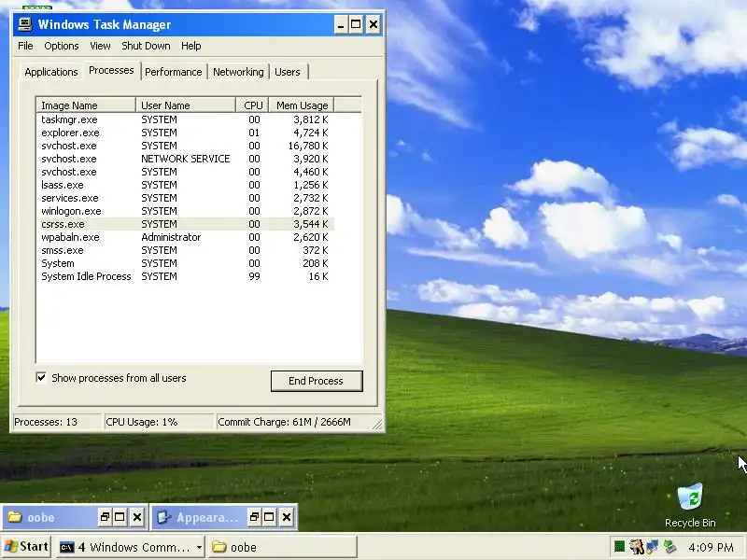The image size is (747, 560).
Task: Select the System Idle Process row
Action: pyautogui.click(x=185, y=276)
